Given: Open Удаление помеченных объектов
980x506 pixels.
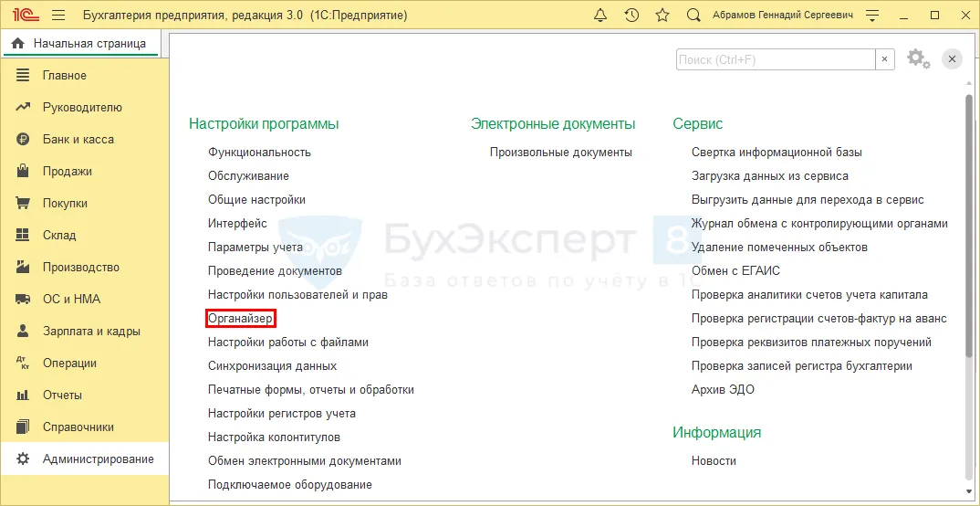Looking at the screenshot, I should (x=780, y=248).
